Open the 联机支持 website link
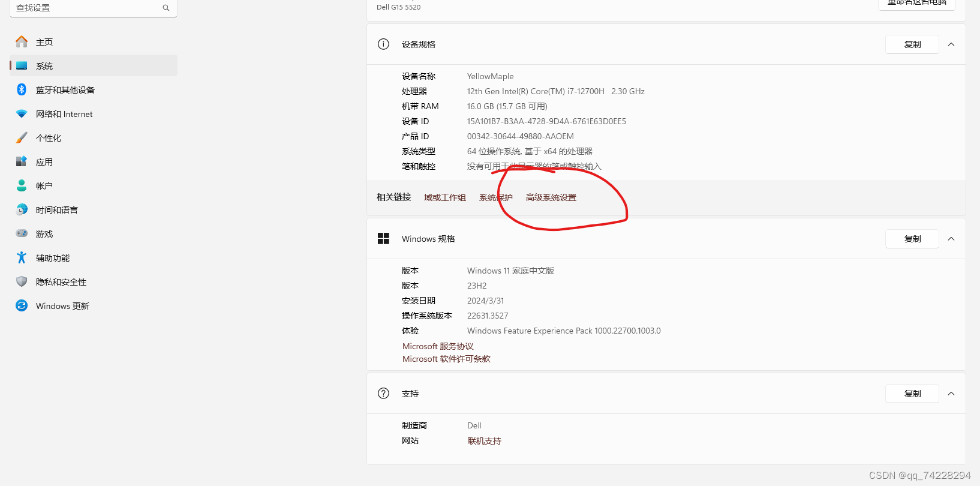 [x=484, y=441]
